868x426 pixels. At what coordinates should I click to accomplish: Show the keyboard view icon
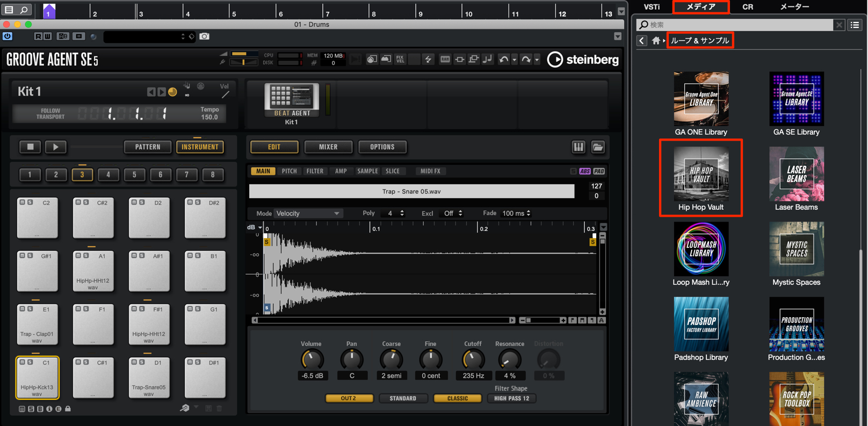click(x=578, y=147)
